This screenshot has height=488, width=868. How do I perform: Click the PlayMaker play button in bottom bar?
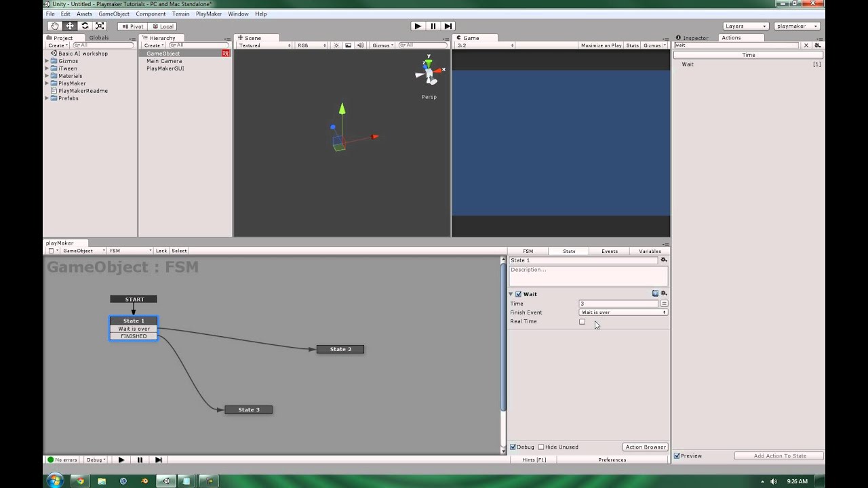tap(121, 460)
